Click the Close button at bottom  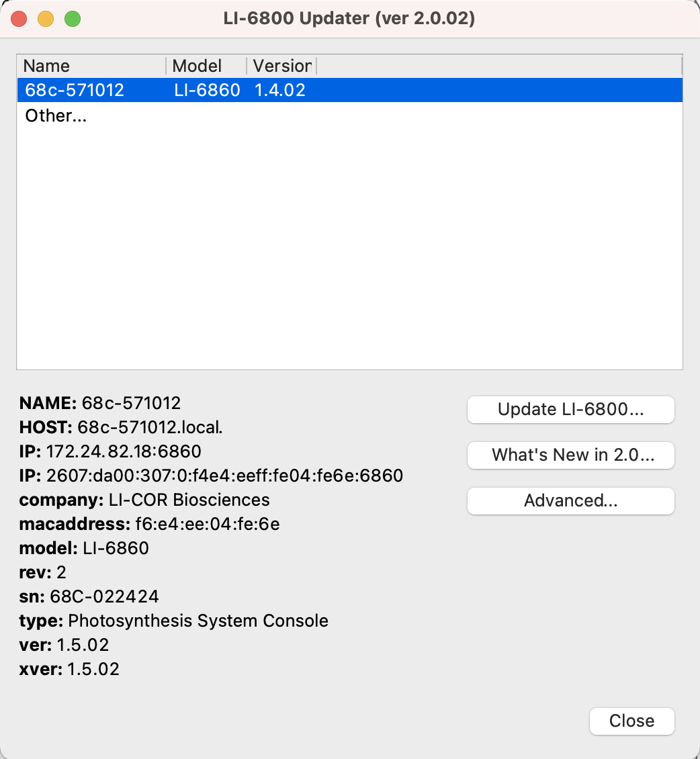click(631, 721)
